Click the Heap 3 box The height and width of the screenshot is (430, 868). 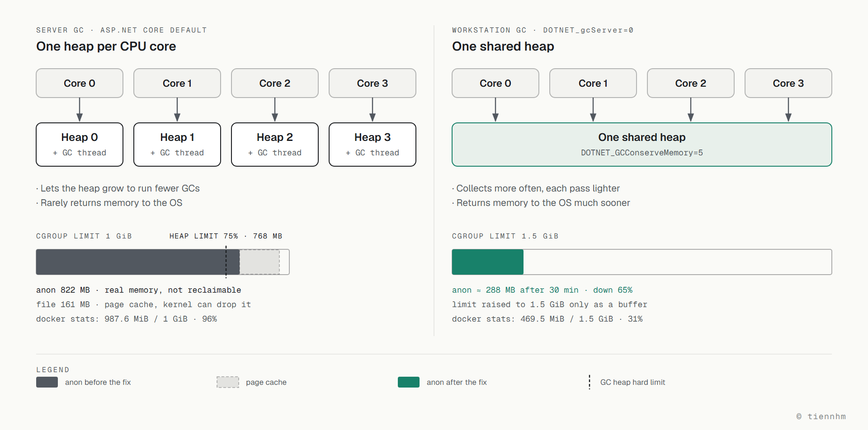pos(373,145)
